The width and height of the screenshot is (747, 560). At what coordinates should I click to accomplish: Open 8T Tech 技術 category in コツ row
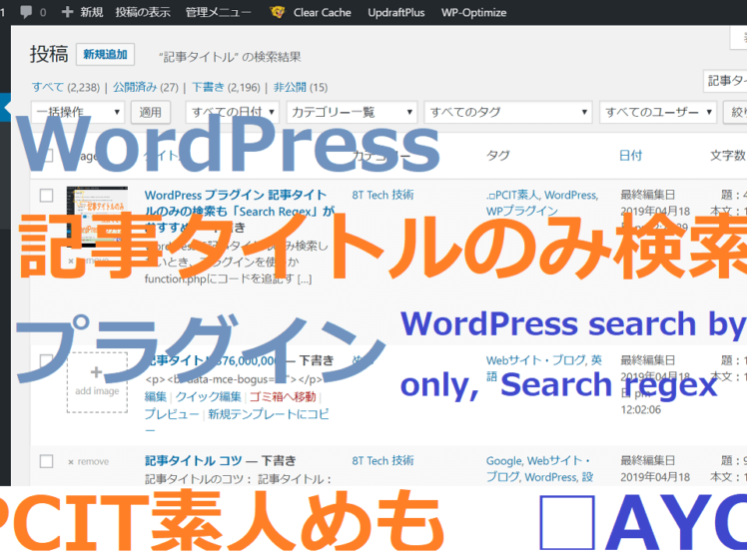click(x=383, y=460)
